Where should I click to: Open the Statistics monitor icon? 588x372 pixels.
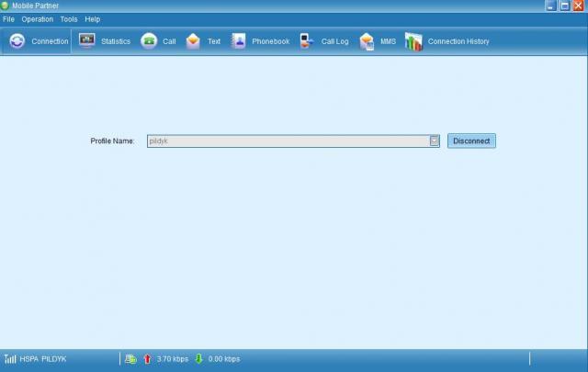coord(87,41)
